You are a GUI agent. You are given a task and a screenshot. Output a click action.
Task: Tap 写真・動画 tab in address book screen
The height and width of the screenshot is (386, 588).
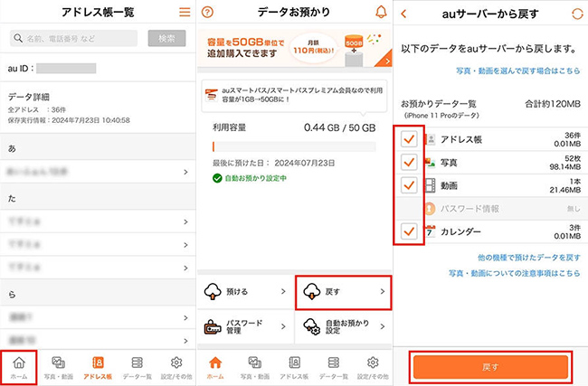(x=59, y=368)
